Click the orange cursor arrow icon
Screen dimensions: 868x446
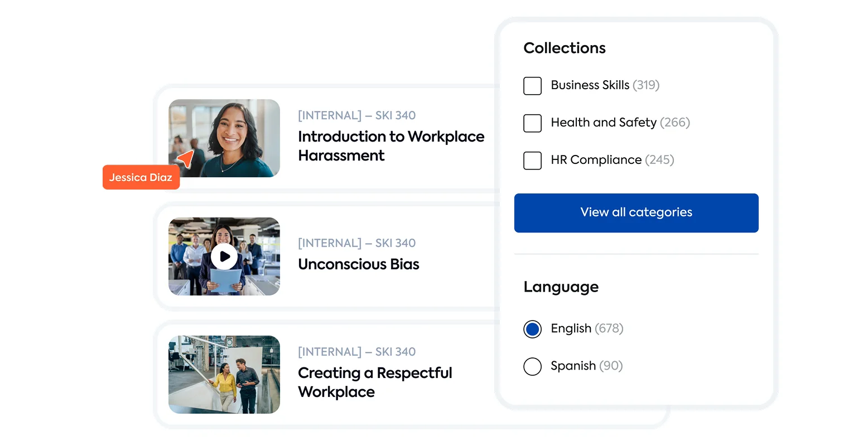pos(186,158)
